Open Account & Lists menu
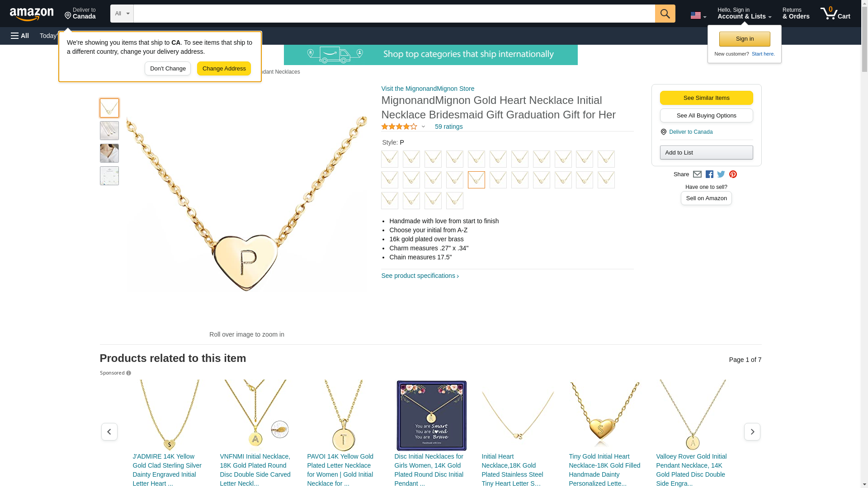 [744, 14]
